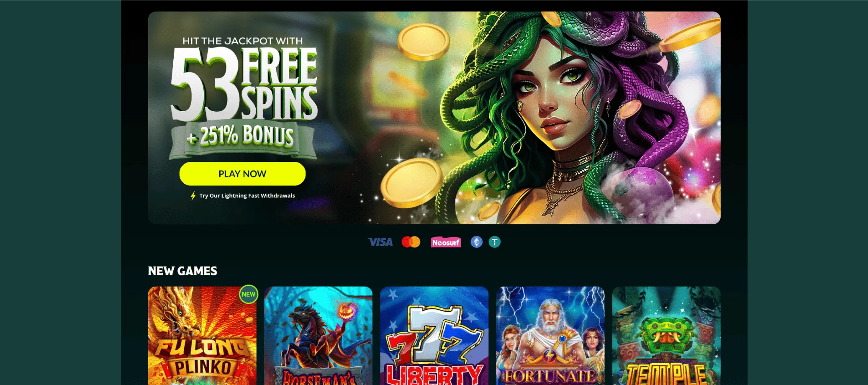
Task: Click the teal Tether coin icon
Action: coord(495,242)
